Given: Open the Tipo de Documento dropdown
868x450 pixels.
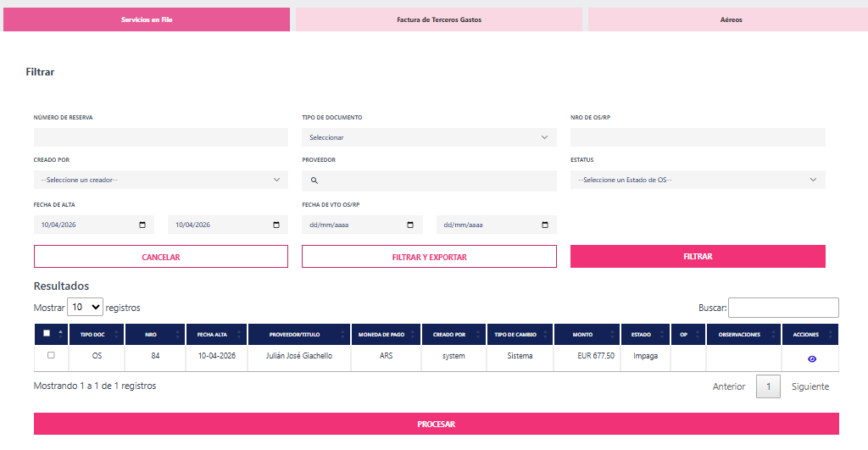Looking at the screenshot, I should [x=429, y=137].
